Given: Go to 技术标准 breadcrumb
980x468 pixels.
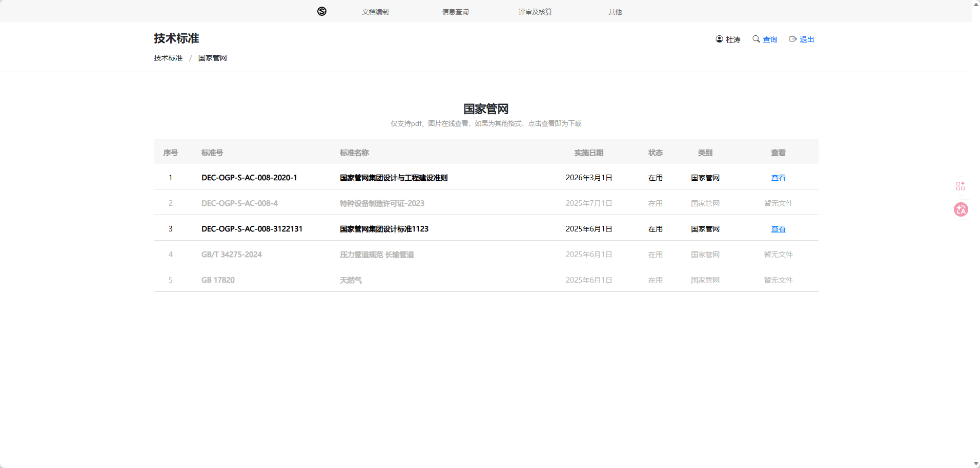Looking at the screenshot, I should pos(169,58).
